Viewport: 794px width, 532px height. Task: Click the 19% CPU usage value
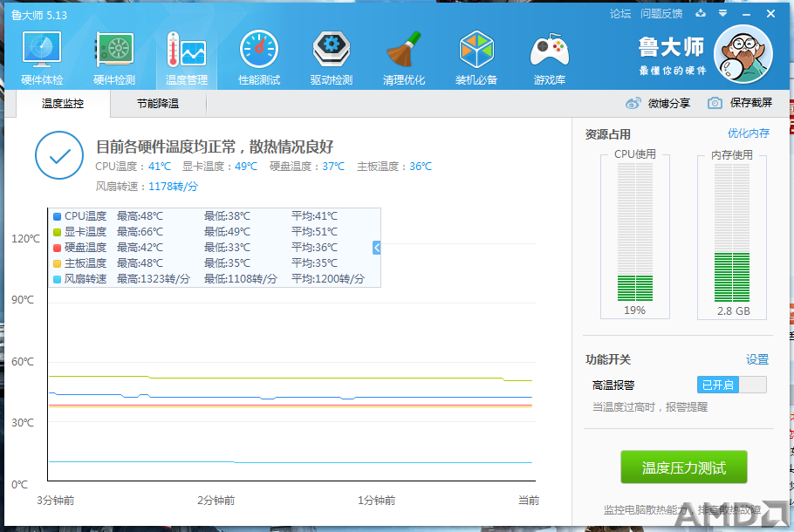[634, 310]
